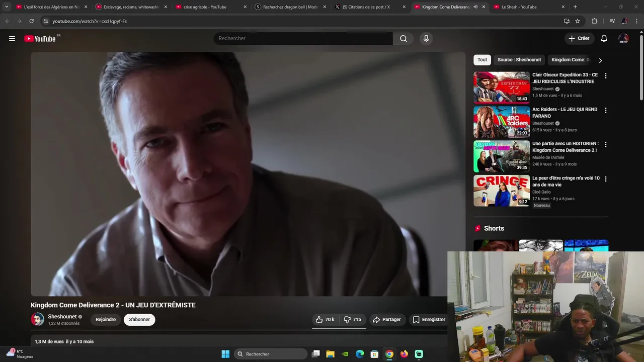Screen dimensions: 644x362
Task: Dislike the video with thumbs down
Action: (x=353, y=320)
